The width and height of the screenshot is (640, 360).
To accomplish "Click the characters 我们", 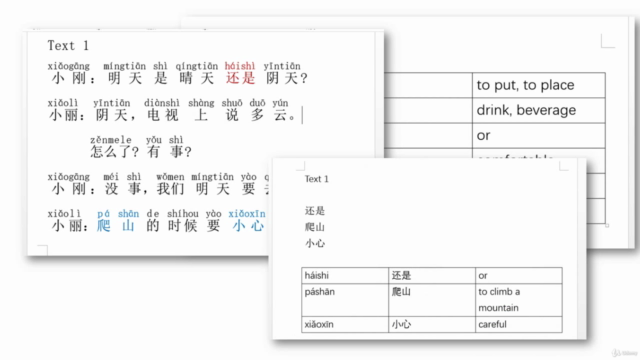I will point(170,189).
